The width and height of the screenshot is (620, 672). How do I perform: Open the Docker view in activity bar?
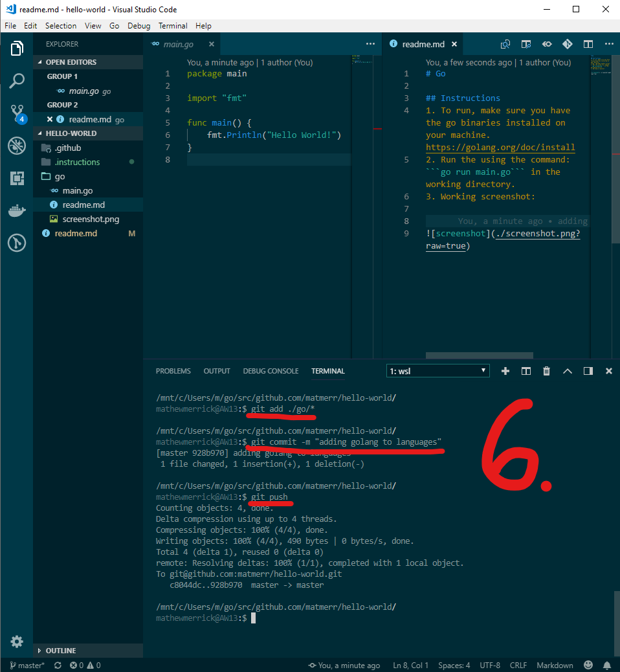[17, 210]
